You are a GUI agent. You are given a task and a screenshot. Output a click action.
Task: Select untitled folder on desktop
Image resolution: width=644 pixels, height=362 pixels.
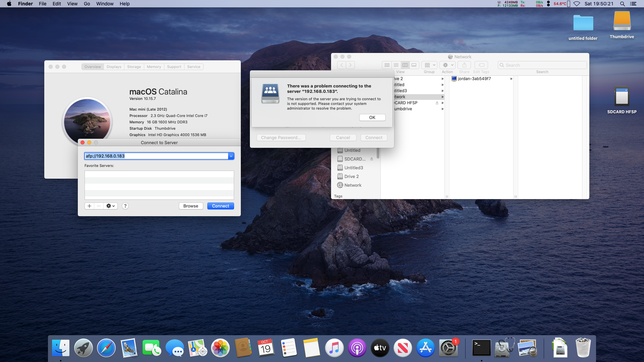(583, 27)
